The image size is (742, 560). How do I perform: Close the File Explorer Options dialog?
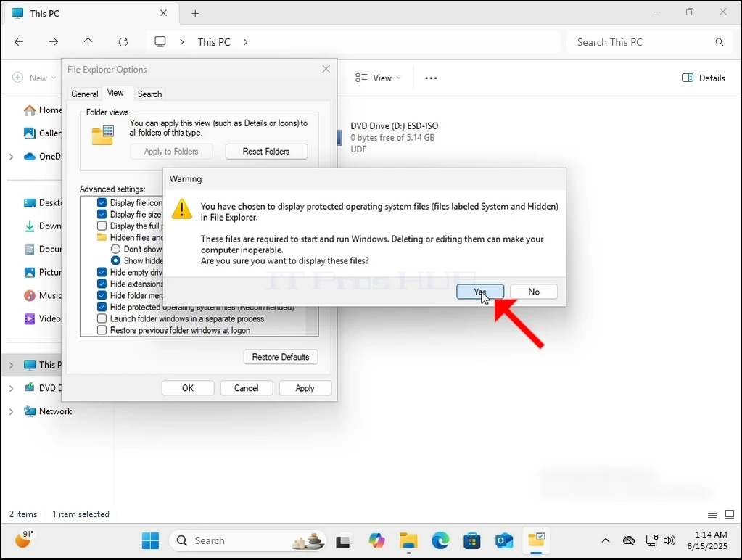coord(326,69)
